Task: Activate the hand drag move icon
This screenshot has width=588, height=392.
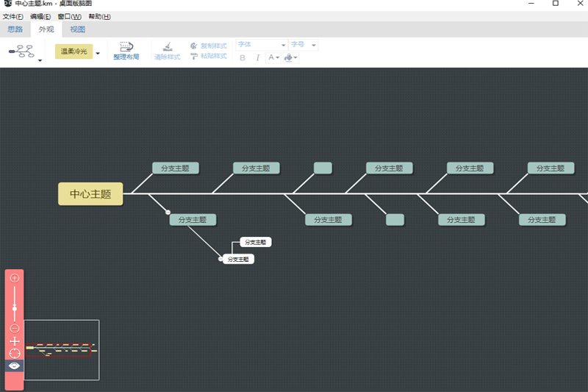Action: tap(14, 341)
